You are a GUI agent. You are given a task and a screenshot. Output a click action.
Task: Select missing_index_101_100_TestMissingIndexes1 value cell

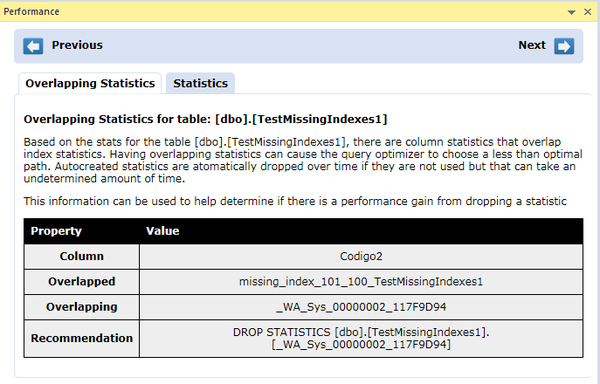(361, 282)
